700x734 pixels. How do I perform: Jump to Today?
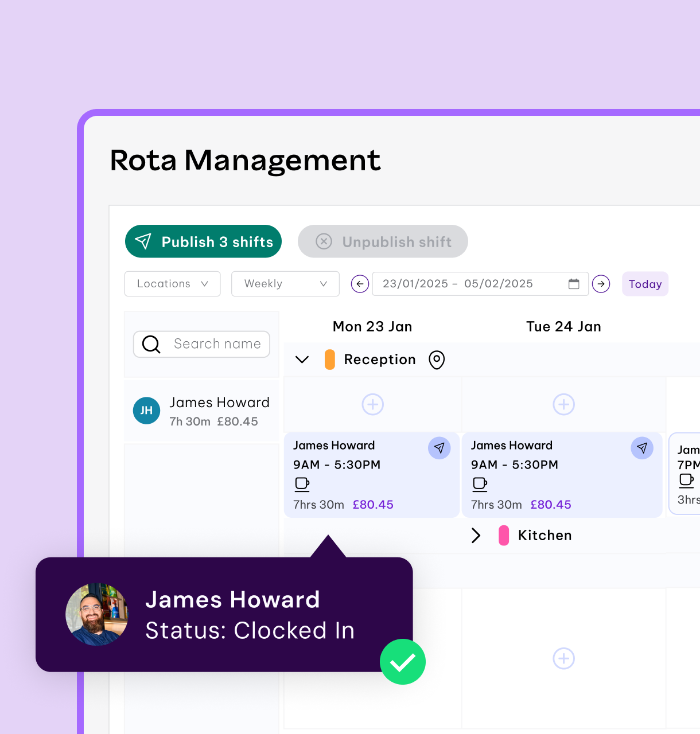click(645, 284)
